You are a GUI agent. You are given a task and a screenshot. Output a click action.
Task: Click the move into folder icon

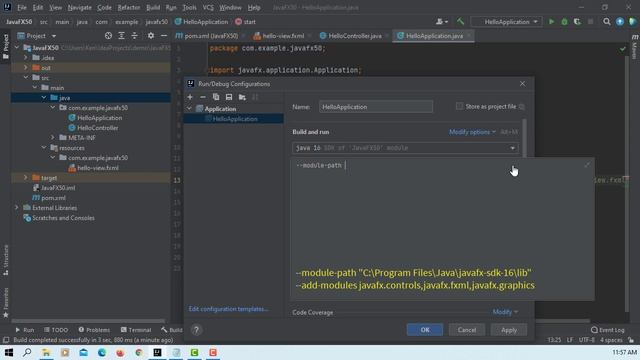[242, 97]
